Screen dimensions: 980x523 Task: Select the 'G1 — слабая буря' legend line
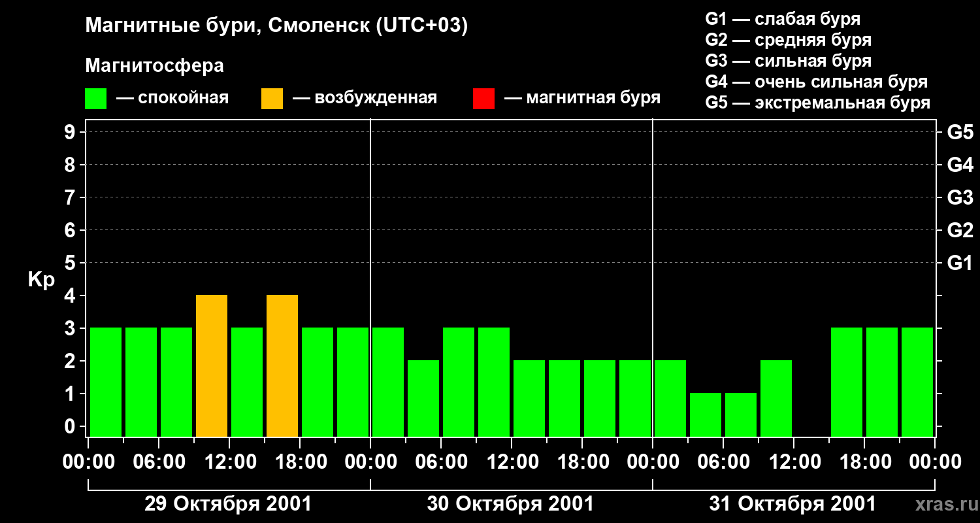point(783,19)
